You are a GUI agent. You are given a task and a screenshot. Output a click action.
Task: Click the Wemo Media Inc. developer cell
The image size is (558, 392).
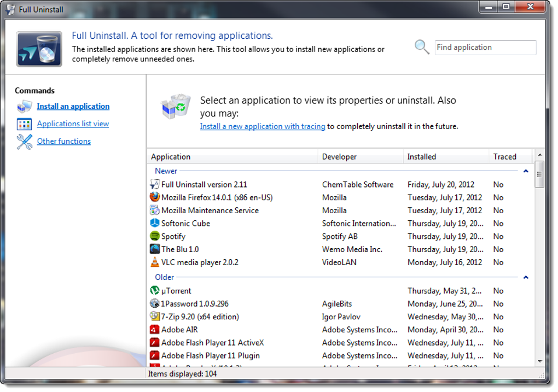352,249
